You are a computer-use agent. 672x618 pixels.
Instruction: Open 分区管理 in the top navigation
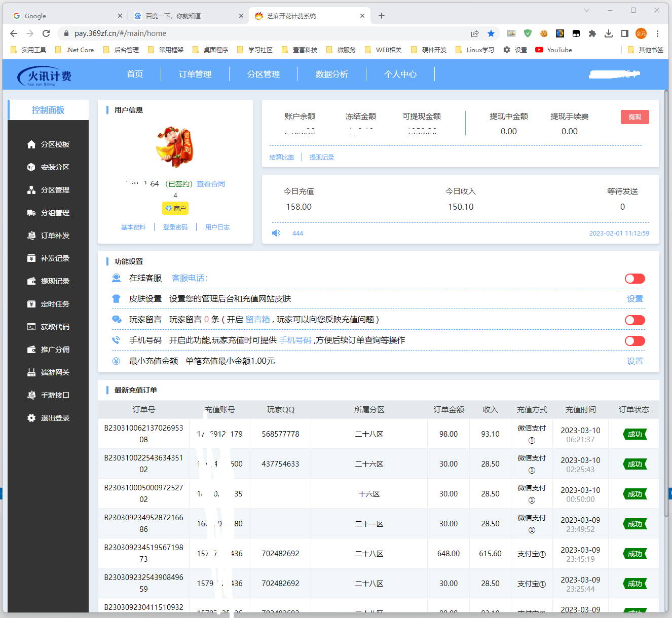264,74
